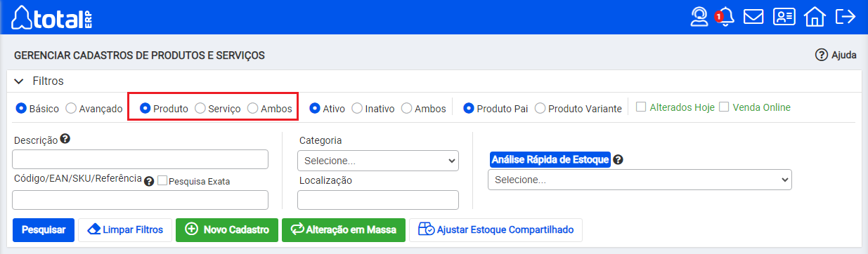Check the Alterados Hoje checkbox
Screen dimensions: 868x254
pos(641,107)
